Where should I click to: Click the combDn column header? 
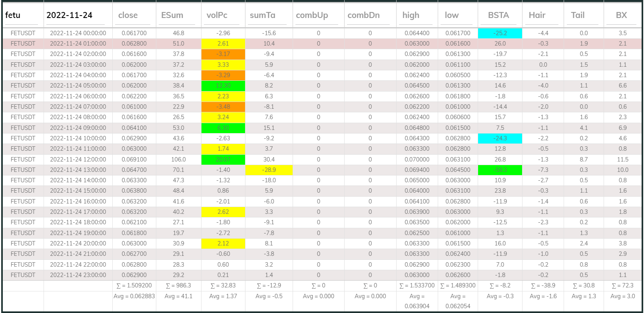point(364,15)
